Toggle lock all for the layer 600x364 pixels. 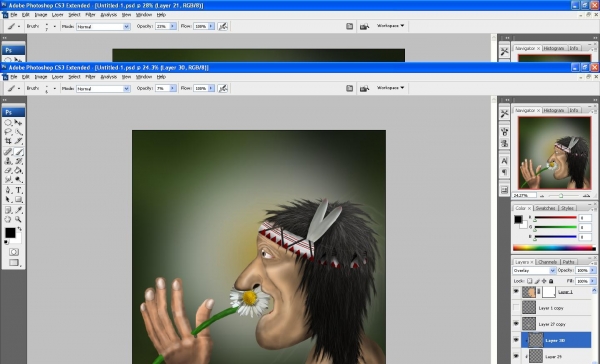pyautogui.click(x=551, y=281)
